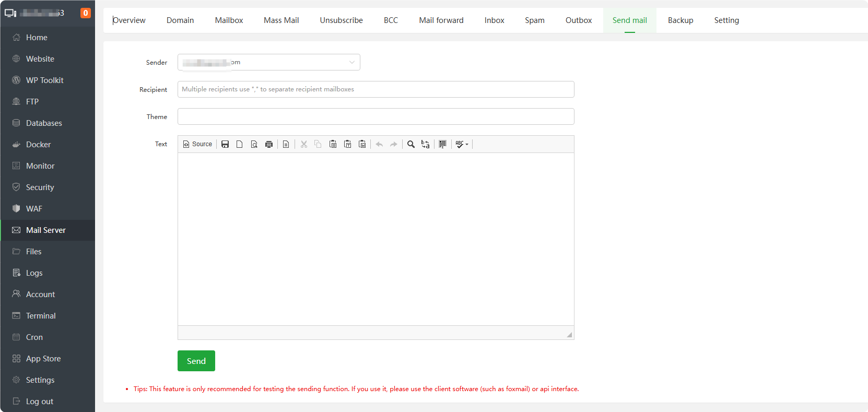Open WAF in the sidebar
Screen dimensions: 868x412
48,209
